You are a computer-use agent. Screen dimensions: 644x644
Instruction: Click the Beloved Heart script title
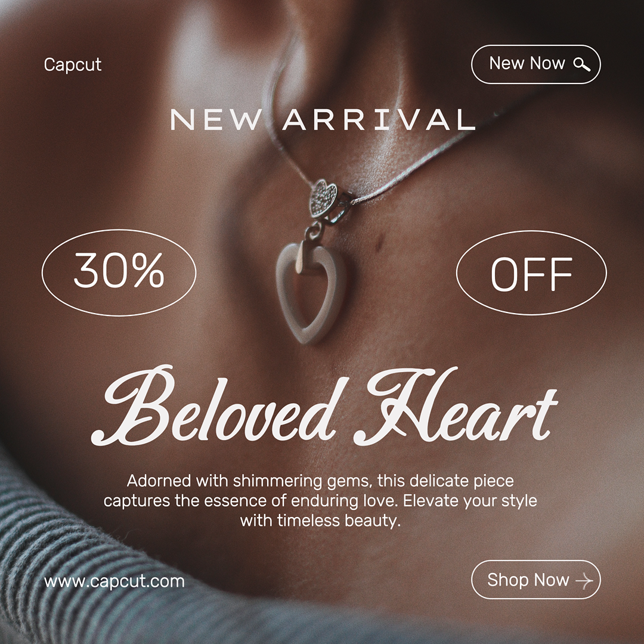pos(324,406)
